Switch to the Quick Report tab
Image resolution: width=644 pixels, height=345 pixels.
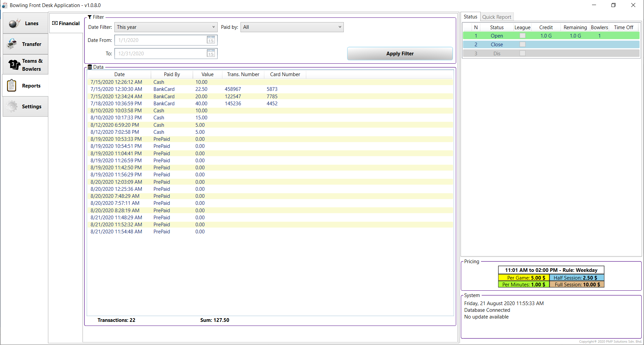[x=497, y=17]
